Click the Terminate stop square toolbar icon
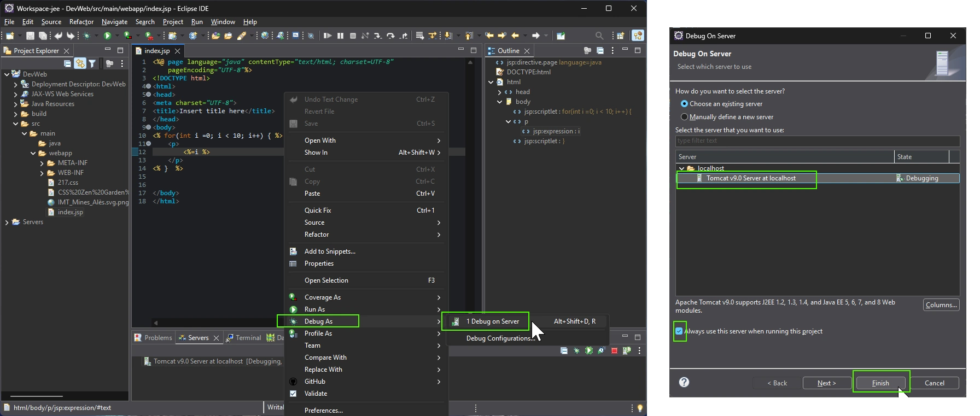The width and height of the screenshot is (980, 416). point(353,36)
